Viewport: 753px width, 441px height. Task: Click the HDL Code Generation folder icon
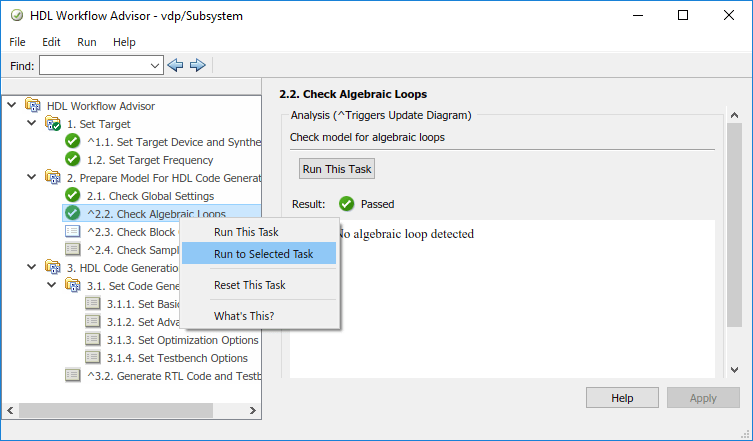click(52, 267)
